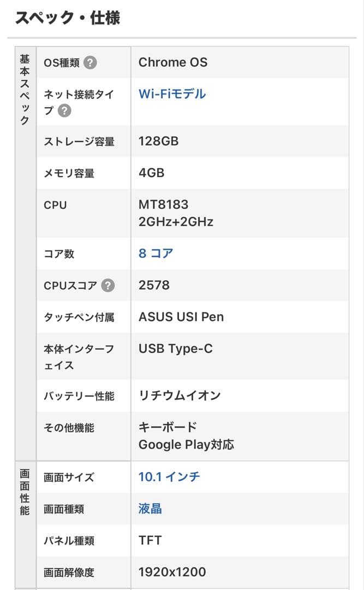This screenshot has height=590, width=364.
Task: Click the ストレージ容量 row label
Action: [73, 141]
